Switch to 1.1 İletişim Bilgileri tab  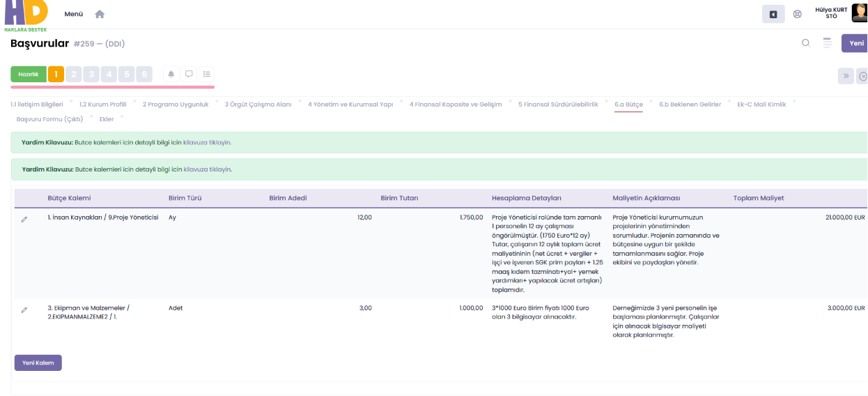click(37, 104)
